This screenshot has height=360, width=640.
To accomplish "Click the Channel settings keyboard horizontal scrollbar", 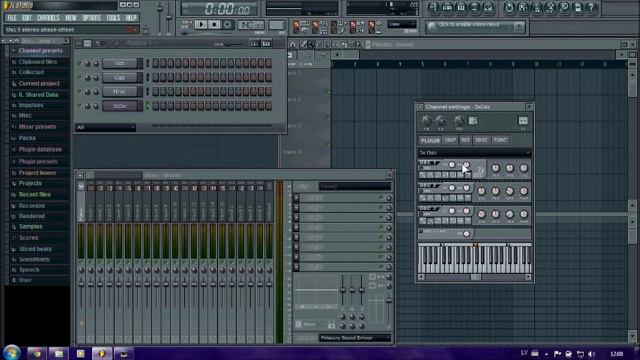I will 475,277.
